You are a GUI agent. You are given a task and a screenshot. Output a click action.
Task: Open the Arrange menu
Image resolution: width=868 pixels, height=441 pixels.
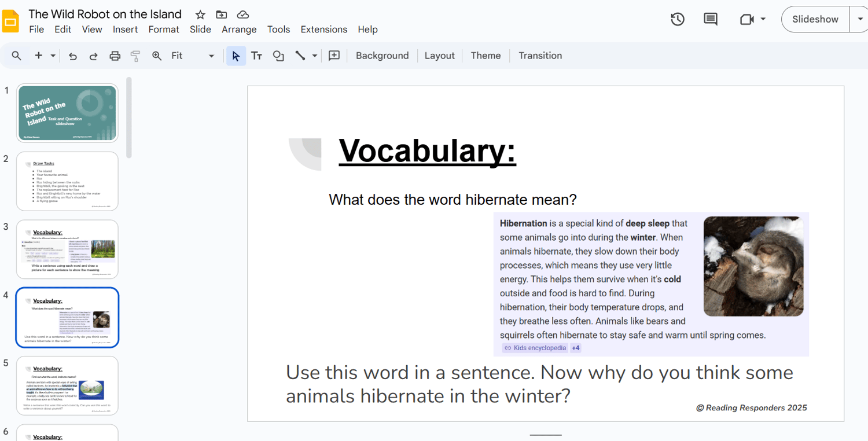pos(239,30)
